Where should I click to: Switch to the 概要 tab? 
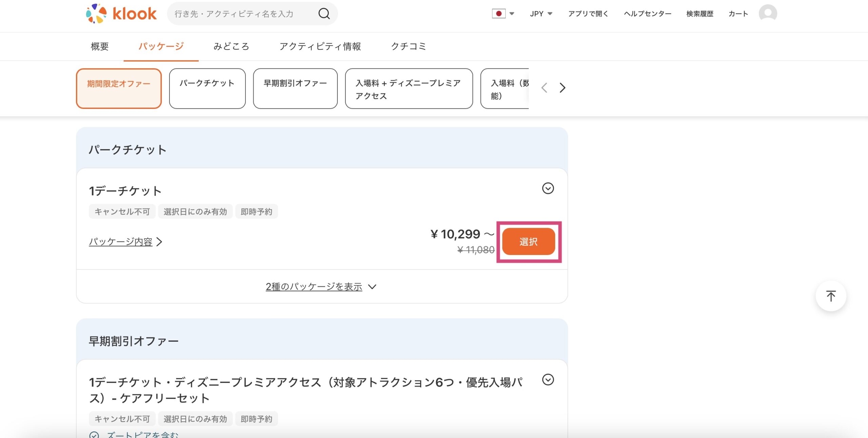pyautogui.click(x=100, y=46)
